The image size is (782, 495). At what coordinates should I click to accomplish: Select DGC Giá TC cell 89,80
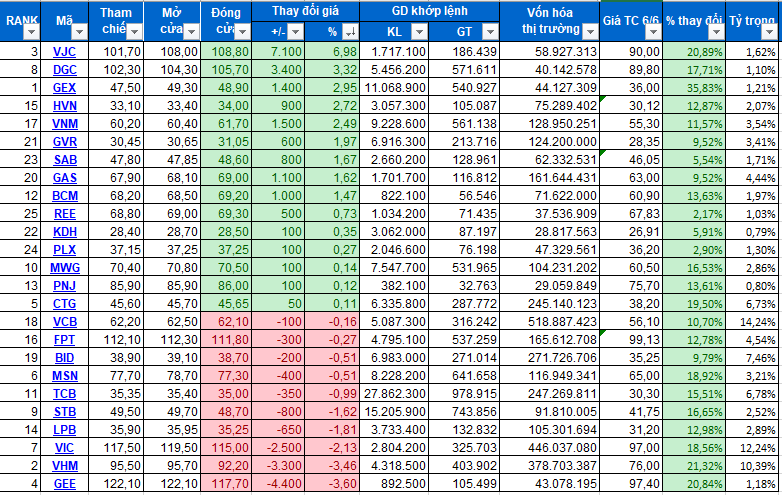pyautogui.click(x=631, y=70)
